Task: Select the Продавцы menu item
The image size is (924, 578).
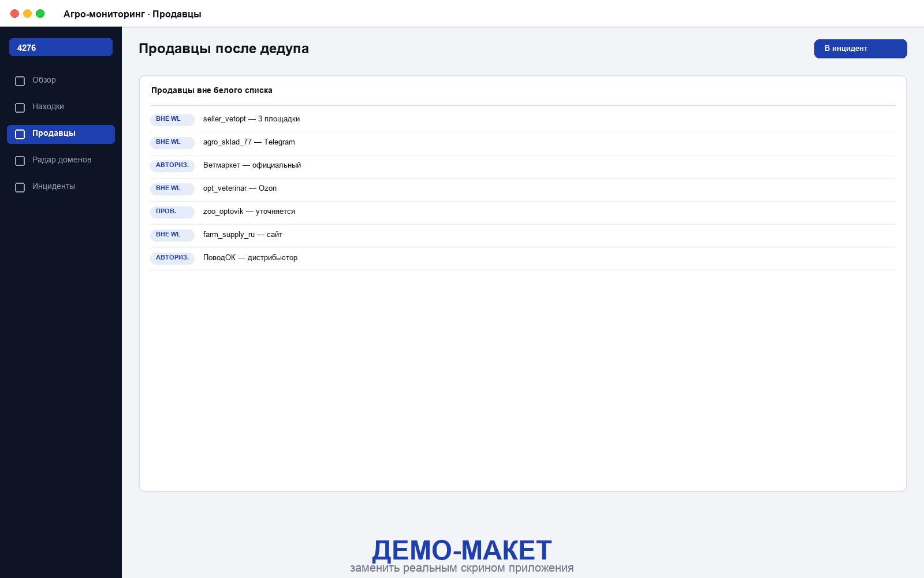Action: click(61, 134)
